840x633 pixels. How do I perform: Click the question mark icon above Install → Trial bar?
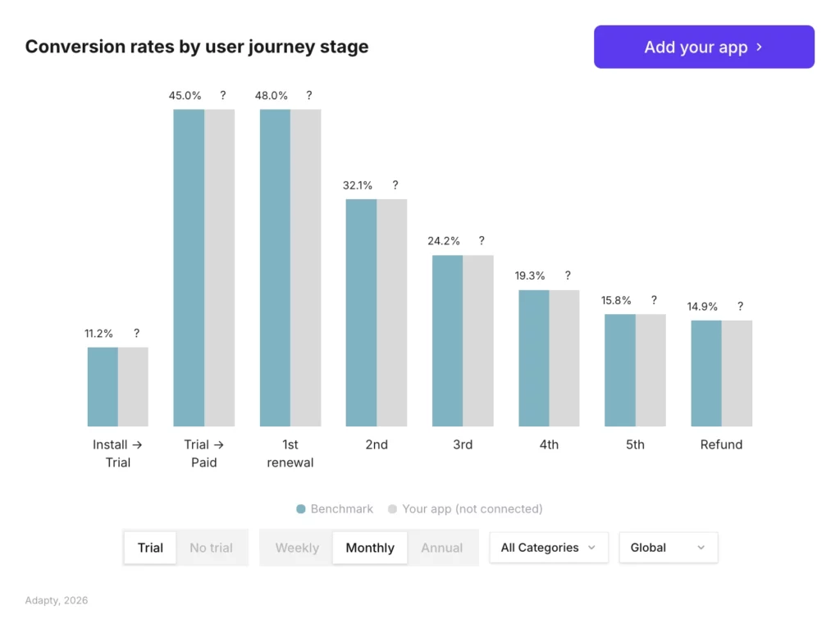136,333
